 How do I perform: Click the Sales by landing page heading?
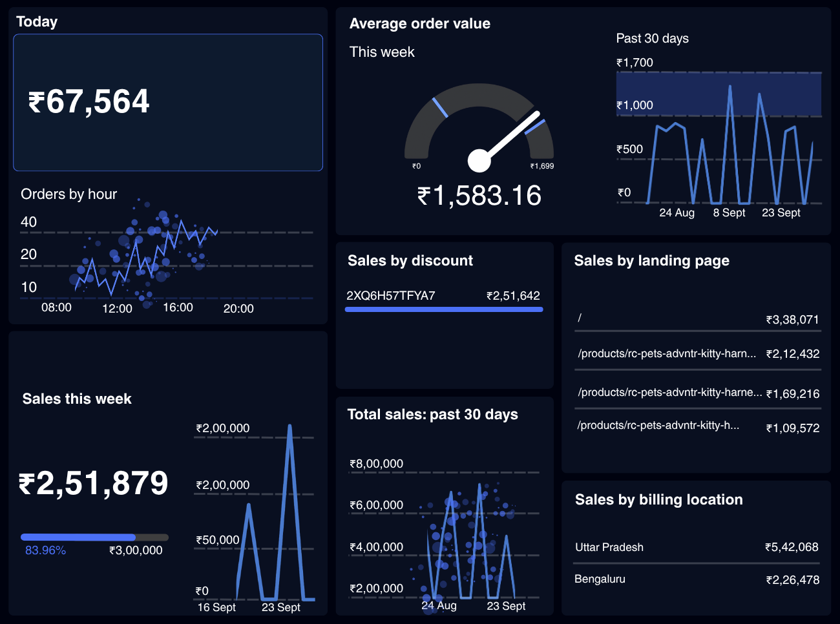tap(651, 261)
